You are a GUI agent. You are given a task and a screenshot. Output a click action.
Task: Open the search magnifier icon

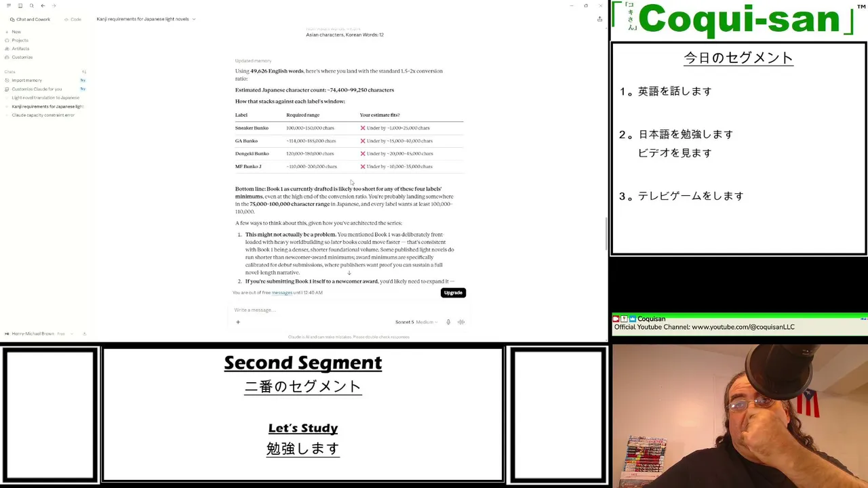[31, 5]
